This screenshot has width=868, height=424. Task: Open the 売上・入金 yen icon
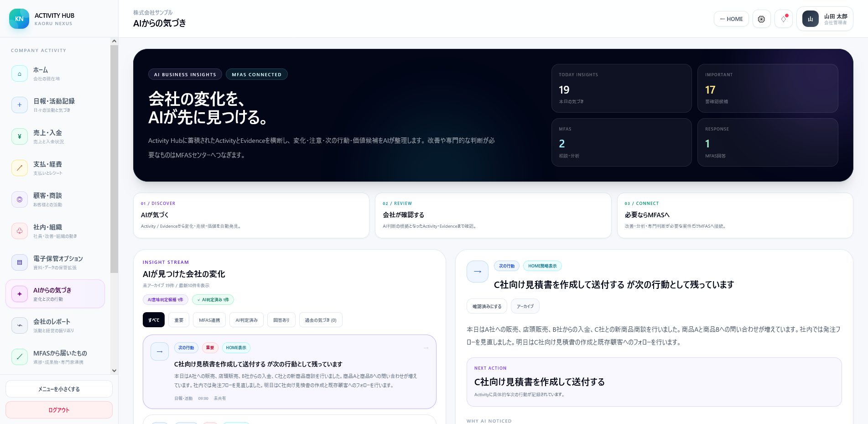tap(20, 136)
